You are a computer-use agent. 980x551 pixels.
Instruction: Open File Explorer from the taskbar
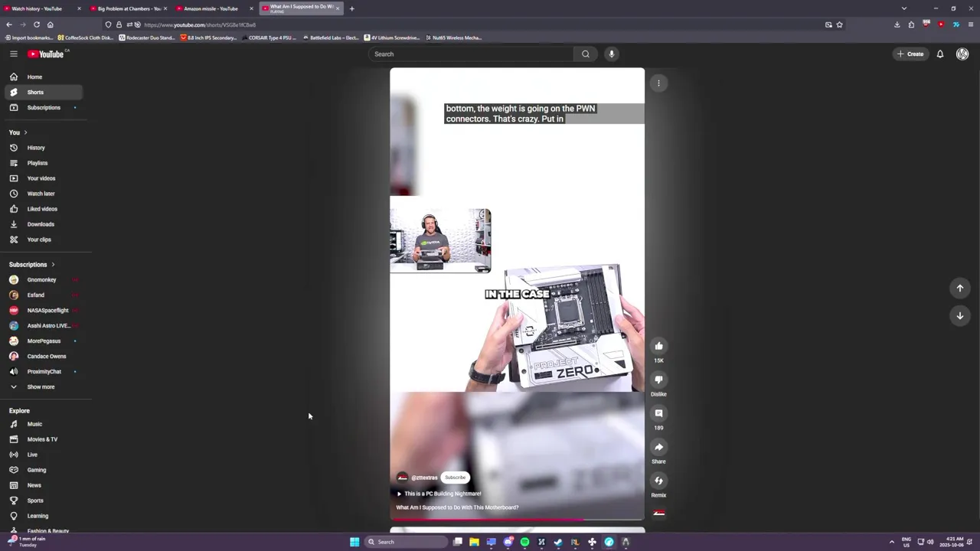474,542
